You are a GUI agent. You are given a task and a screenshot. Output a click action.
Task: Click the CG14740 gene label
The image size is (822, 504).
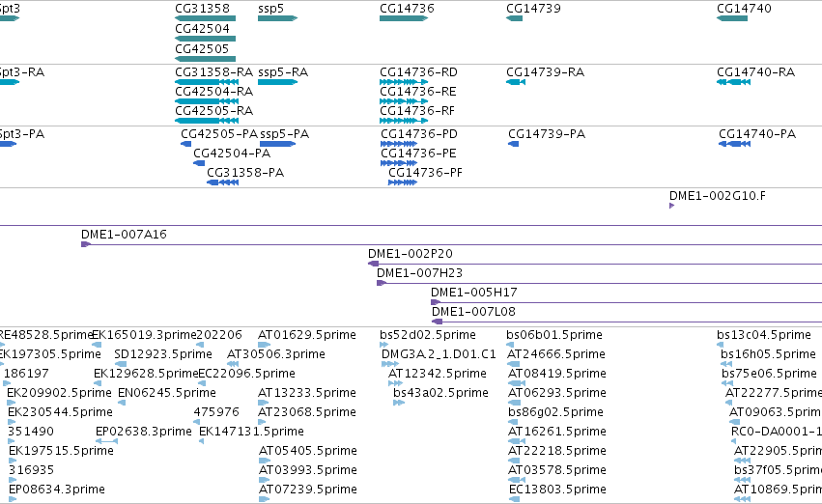745,9
